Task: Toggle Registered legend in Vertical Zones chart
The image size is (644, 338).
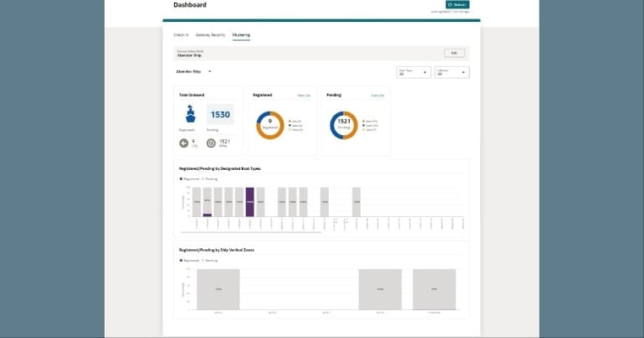Action: coord(190,260)
